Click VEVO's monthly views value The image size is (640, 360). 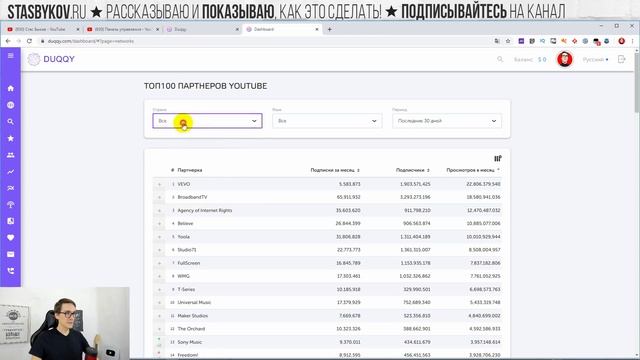[483, 184]
